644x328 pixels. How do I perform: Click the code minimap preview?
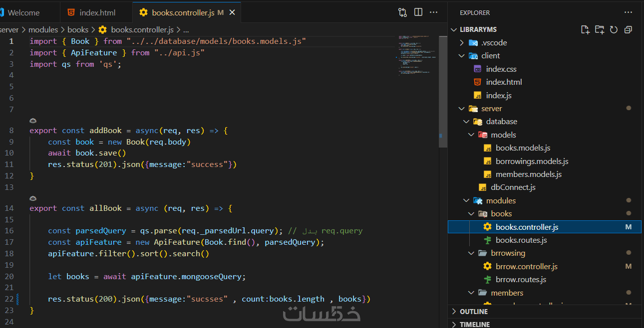pyautogui.click(x=417, y=55)
